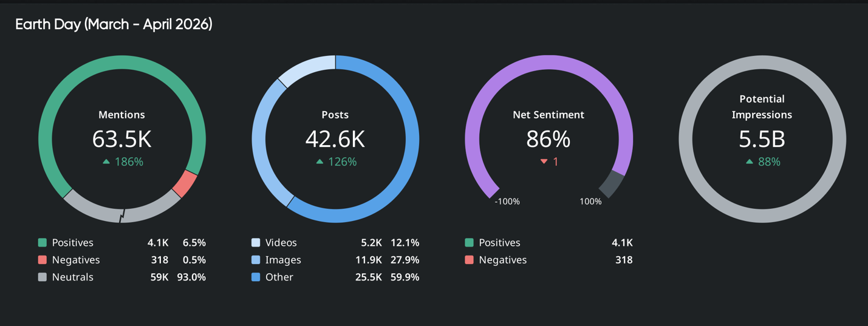This screenshot has width=868, height=326.
Task: Click the Negatives red swatch in Mentions legend
Action: tap(43, 260)
